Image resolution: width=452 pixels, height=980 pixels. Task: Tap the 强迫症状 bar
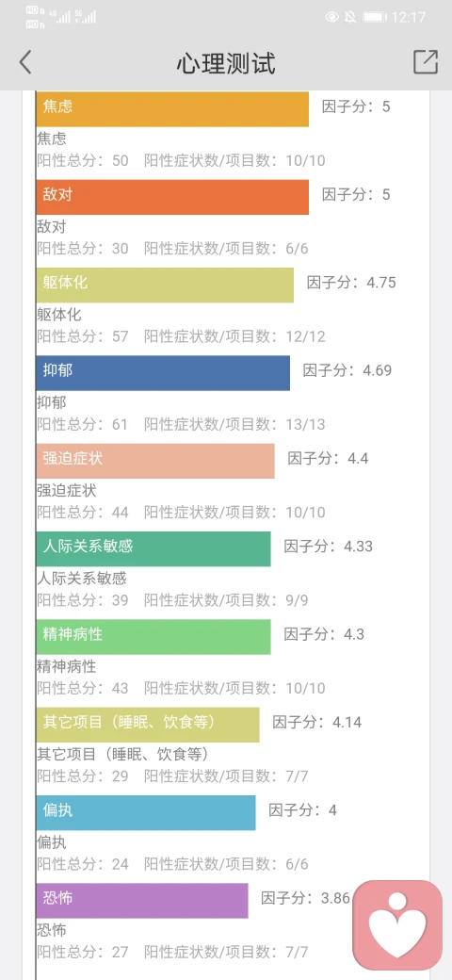pyautogui.click(x=155, y=461)
